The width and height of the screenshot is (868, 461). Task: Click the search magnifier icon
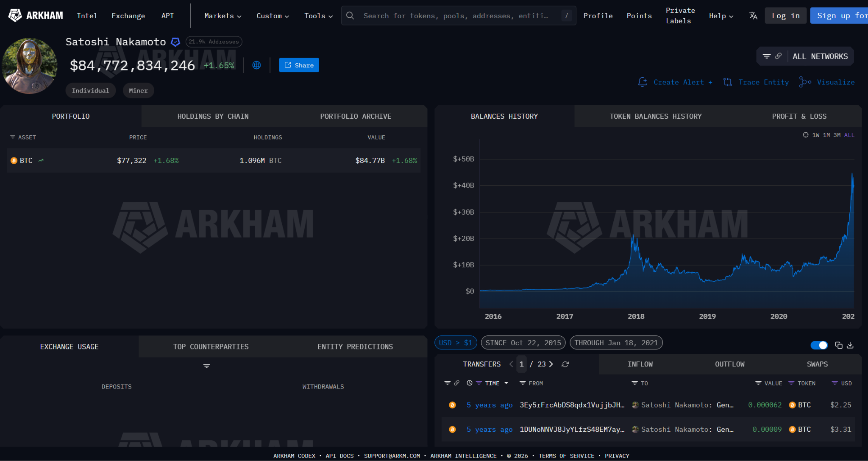(350, 16)
